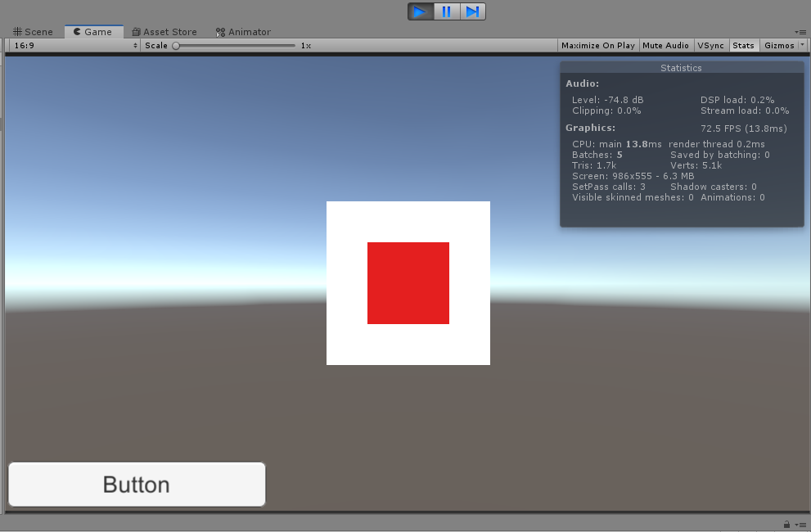The image size is (811, 532).
Task: Click the 'Batches: 5' stat
Action: tap(597, 155)
